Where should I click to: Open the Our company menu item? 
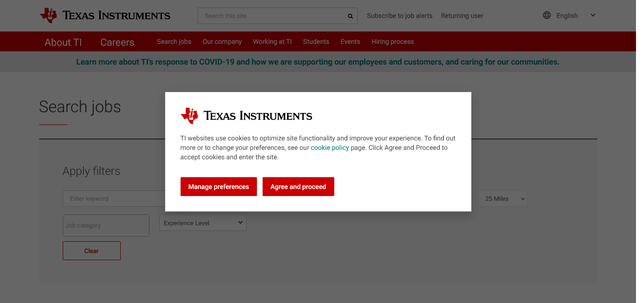click(222, 41)
